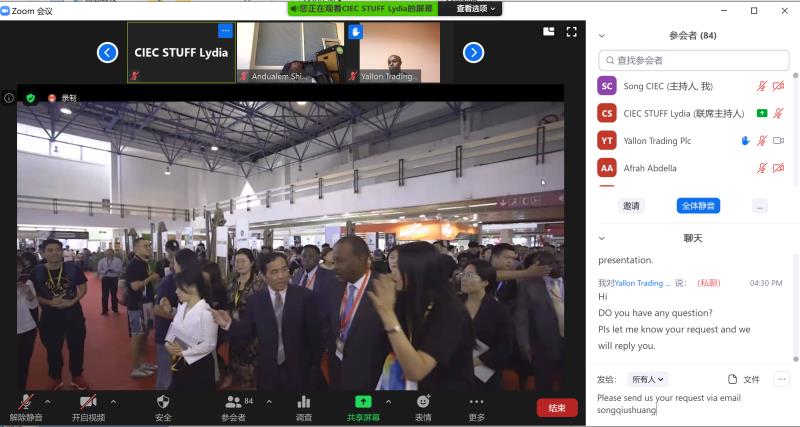Switch gallery view layout icon
The image size is (800, 427).
pos(549,32)
